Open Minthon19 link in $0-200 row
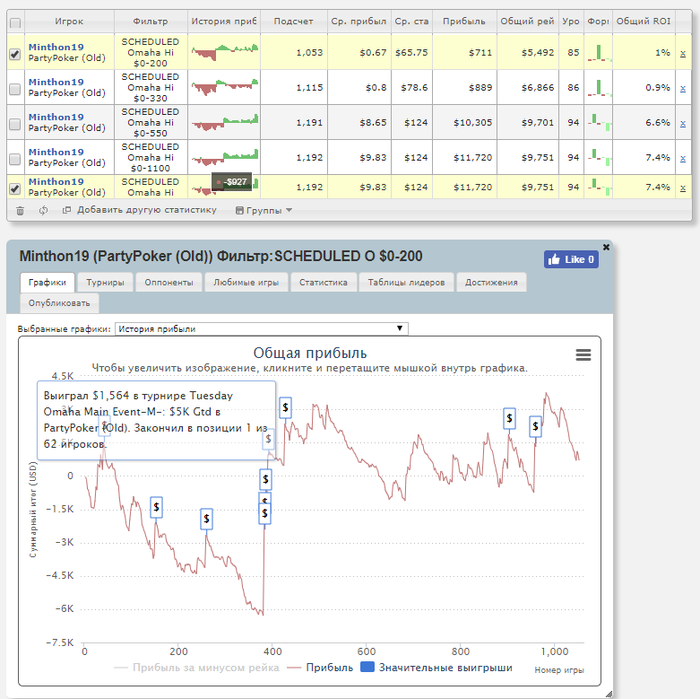700x699 pixels. (56, 47)
